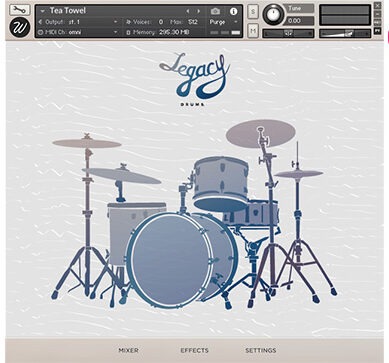
Task: Click the Tune label
Action: (299, 8)
